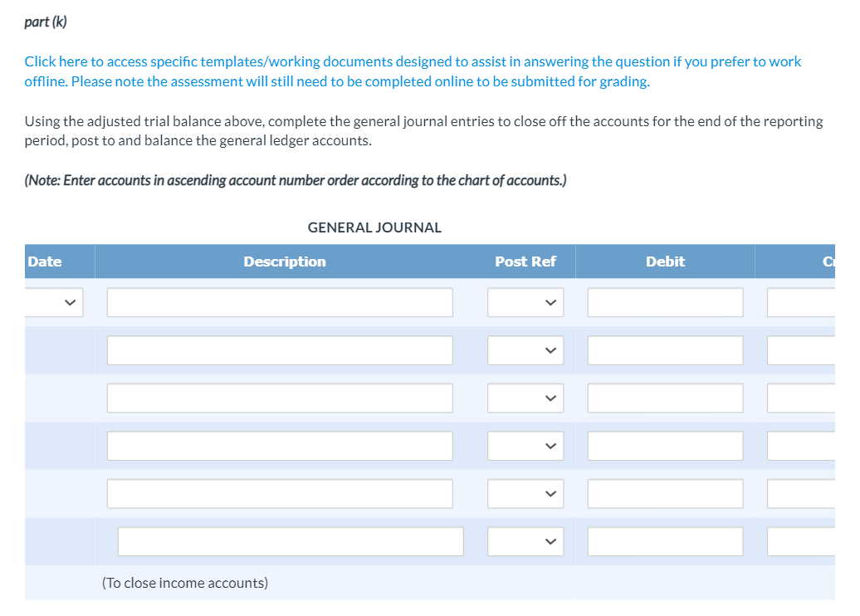
Task: Click the Debit column header
Action: pyautogui.click(x=664, y=261)
